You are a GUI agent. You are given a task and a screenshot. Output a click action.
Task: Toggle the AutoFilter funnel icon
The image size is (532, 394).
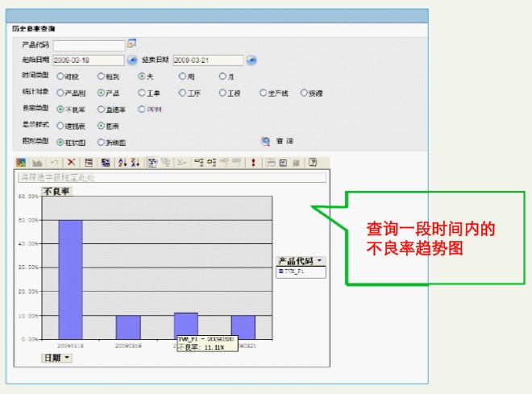(152, 163)
